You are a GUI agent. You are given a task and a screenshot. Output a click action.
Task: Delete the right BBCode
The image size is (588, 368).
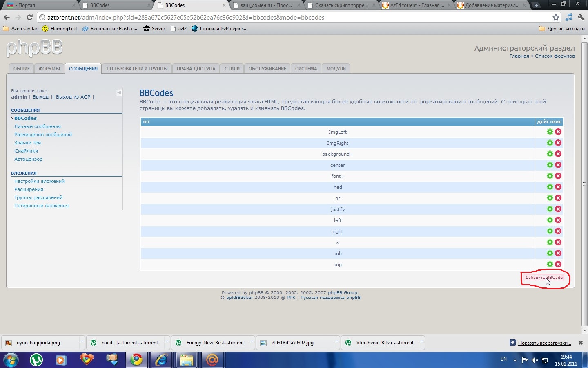pyautogui.click(x=558, y=231)
